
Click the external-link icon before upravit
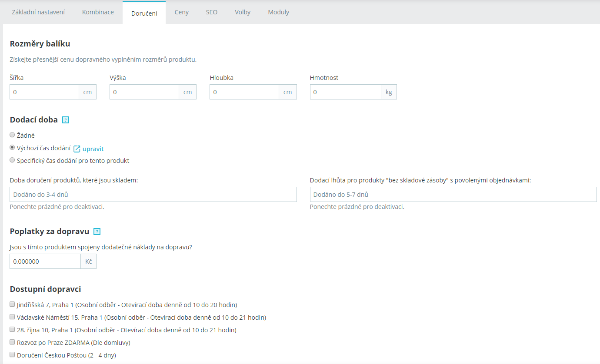77,149
